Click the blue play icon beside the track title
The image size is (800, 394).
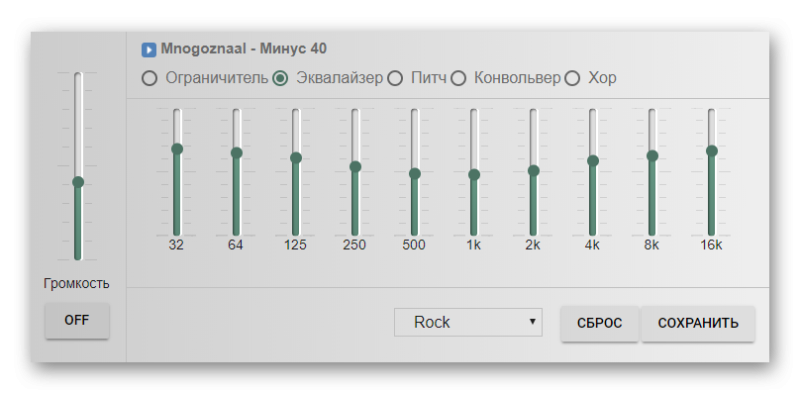tap(148, 50)
